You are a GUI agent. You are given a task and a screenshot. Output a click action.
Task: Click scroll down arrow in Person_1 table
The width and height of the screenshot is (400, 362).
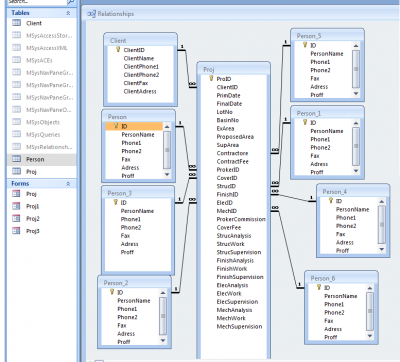(356, 171)
